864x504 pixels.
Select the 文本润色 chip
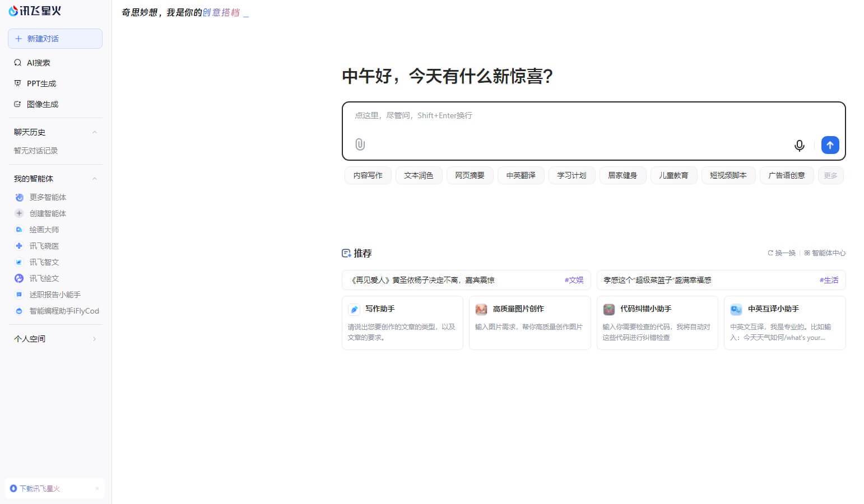419,175
